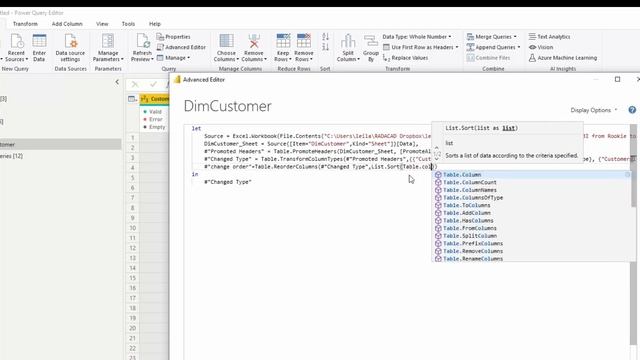640x360 pixels.
Task: Select Table.RemoveColumns suggestion
Action: click(x=531, y=251)
